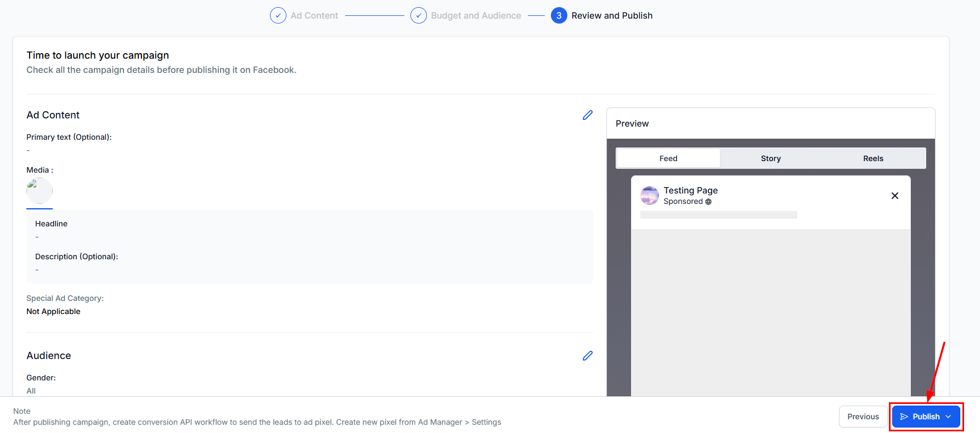Click the 'Gender:' label

(41, 378)
